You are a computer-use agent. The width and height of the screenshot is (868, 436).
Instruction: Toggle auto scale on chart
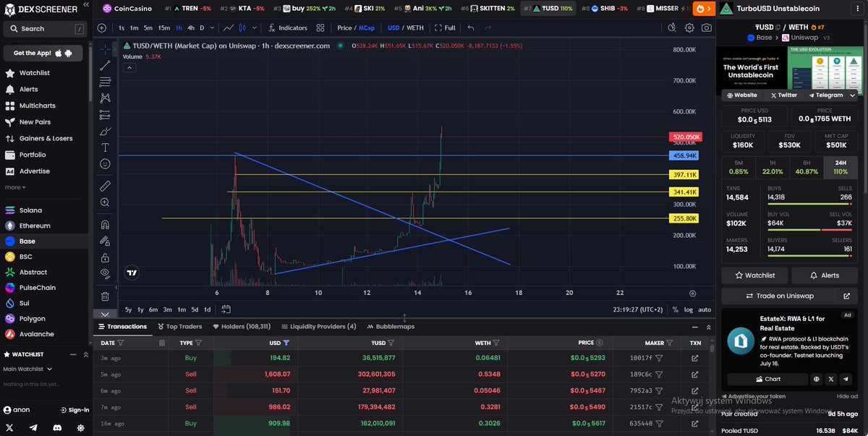click(705, 309)
